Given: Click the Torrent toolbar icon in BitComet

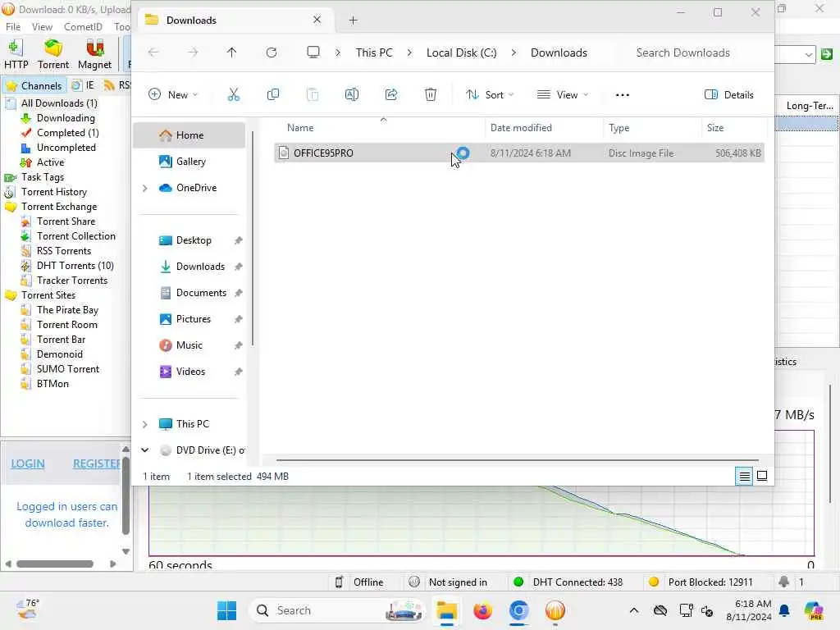Looking at the screenshot, I should pos(53,54).
